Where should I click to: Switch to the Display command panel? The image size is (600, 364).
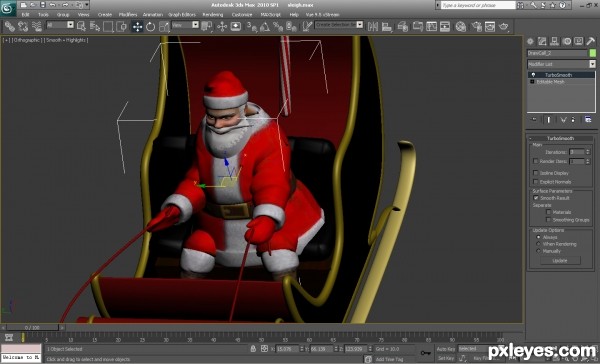[579, 41]
